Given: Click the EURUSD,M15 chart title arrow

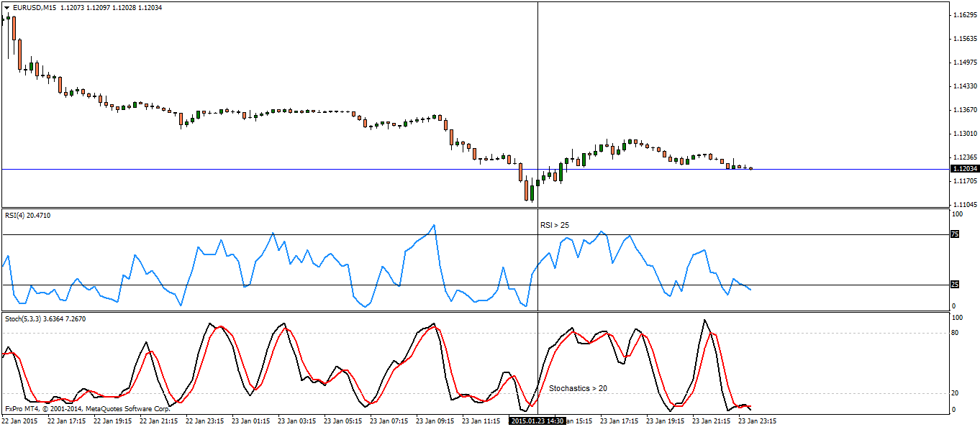Looking at the screenshot, I should (6, 8).
